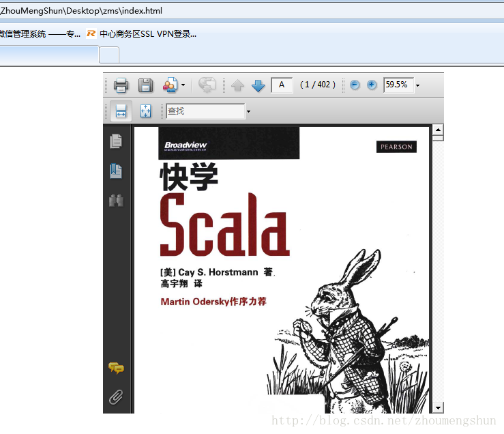Open the 微信管理系统 bookmark link
504x434 pixels.
click(40, 34)
